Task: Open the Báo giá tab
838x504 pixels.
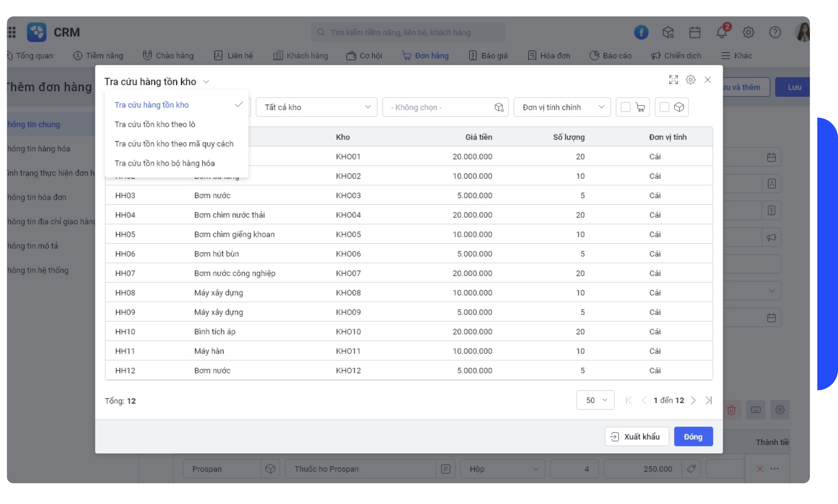Action: point(488,56)
